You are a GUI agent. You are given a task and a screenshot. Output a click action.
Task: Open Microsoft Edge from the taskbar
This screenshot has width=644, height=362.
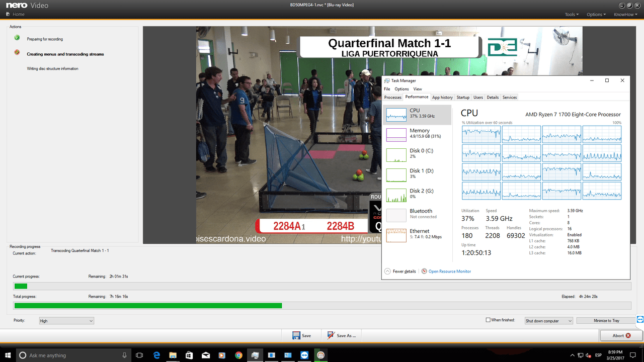156,355
